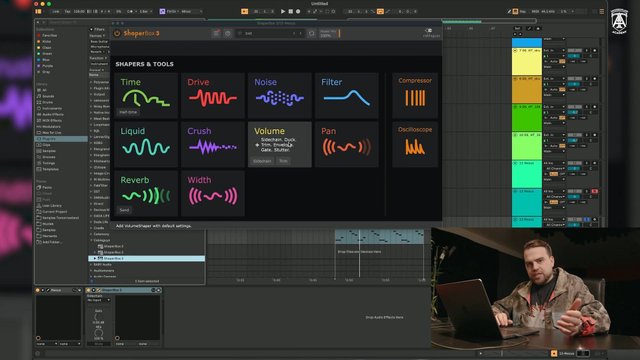Select Instruments in the Library browser
This screenshot has height=360, width=640.
click(52, 109)
